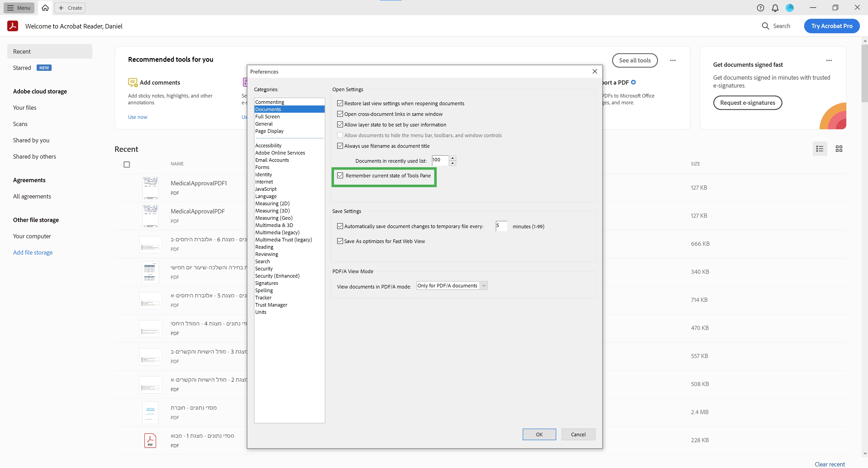Open the Help question mark icon

[760, 8]
